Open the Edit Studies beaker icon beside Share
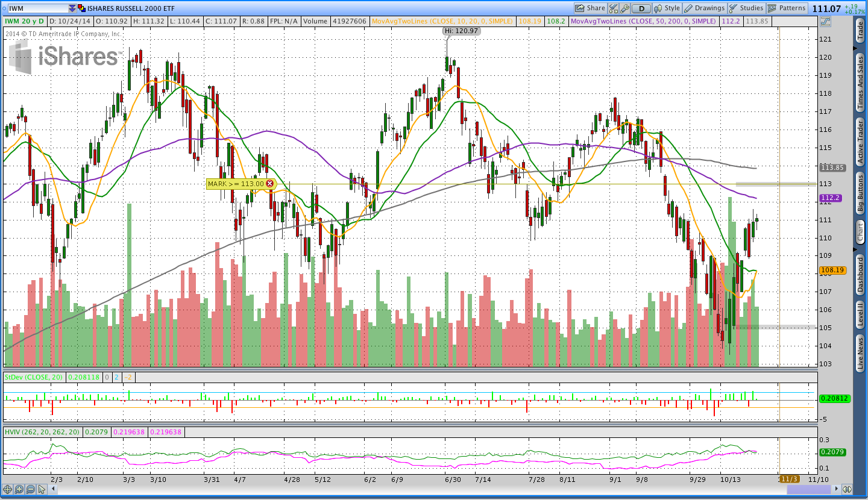This screenshot has width=868, height=500. coord(614,8)
